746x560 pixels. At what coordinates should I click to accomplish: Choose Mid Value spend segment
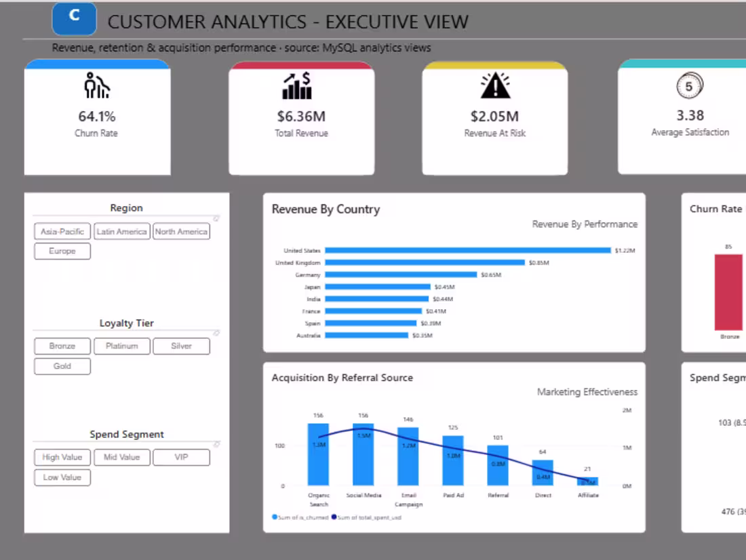pyautogui.click(x=122, y=457)
